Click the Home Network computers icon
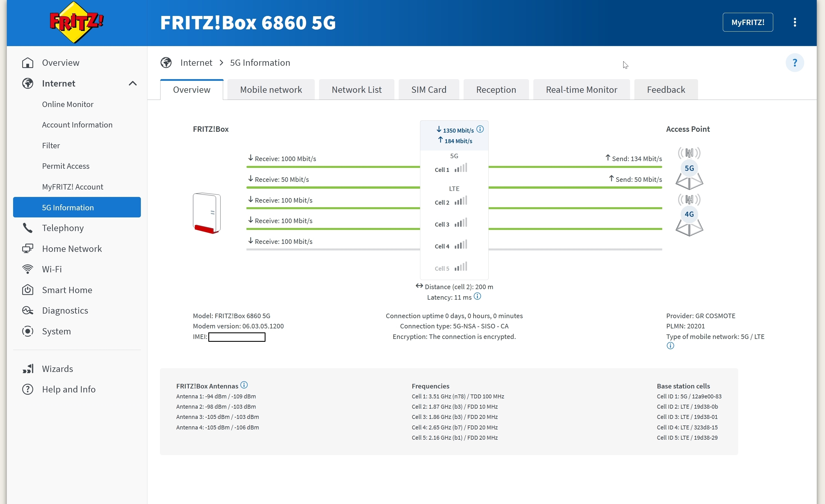 [x=28, y=249]
